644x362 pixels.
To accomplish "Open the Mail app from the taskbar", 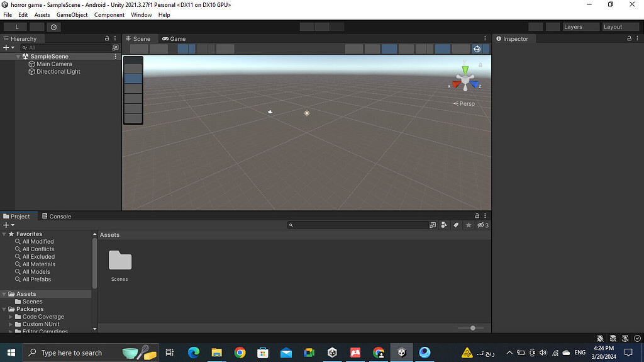I will 286,353.
